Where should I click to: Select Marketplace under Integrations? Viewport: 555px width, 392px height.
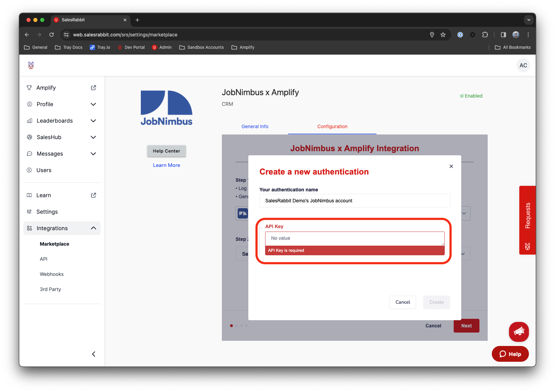(x=55, y=244)
